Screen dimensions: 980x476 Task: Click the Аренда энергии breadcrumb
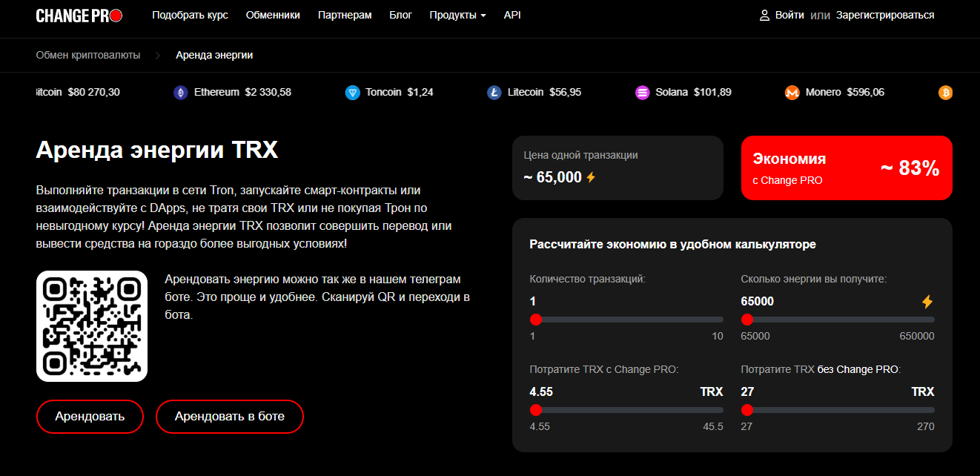[x=214, y=55]
